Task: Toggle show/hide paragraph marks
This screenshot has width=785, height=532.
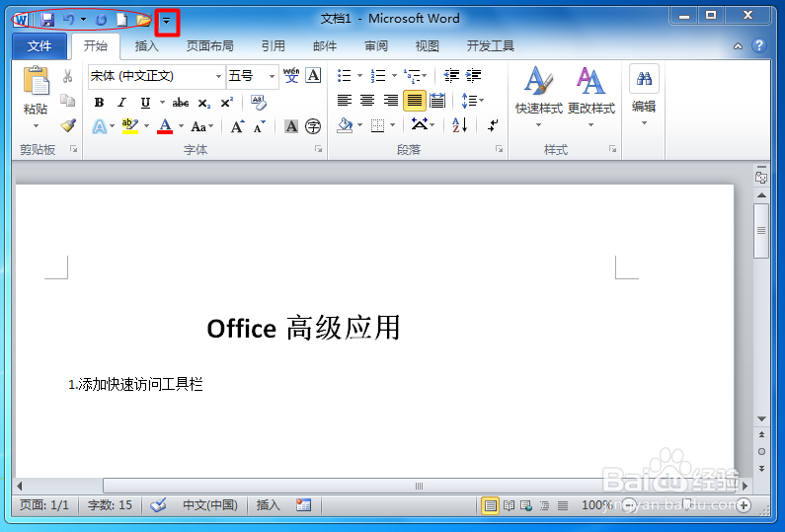Action: (493, 125)
